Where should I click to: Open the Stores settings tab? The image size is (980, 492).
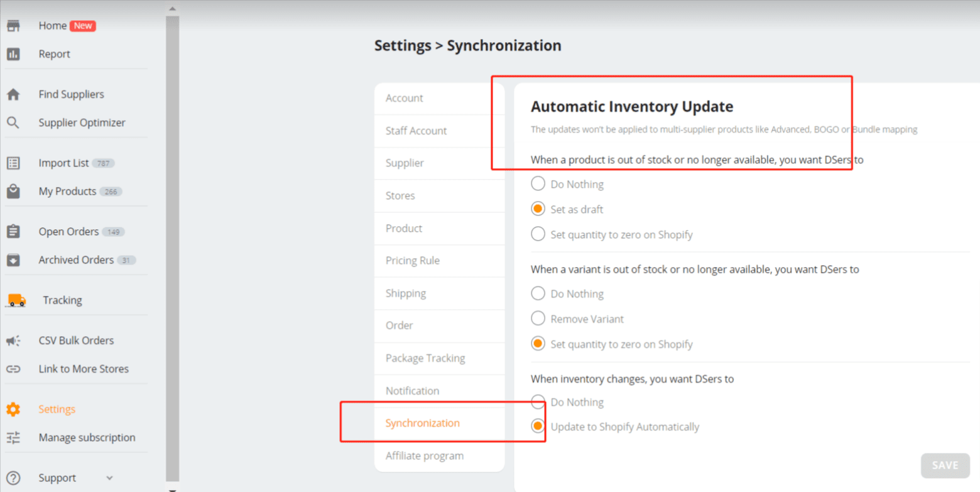point(439,195)
